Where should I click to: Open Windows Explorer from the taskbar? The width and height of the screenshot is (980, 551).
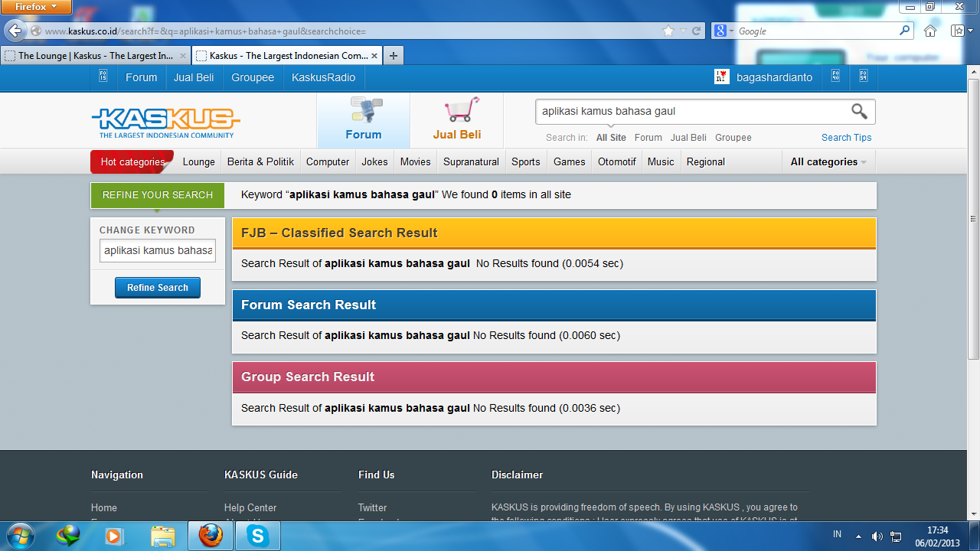pos(163,536)
